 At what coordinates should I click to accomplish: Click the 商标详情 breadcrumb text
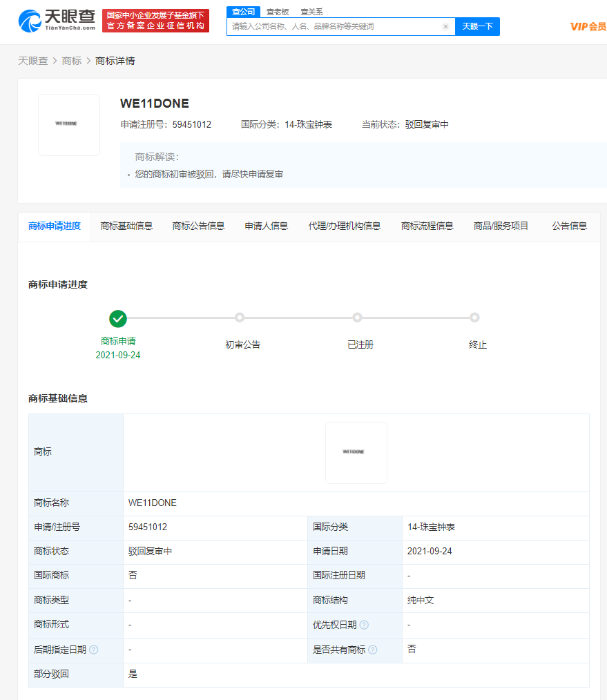pos(115,61)
